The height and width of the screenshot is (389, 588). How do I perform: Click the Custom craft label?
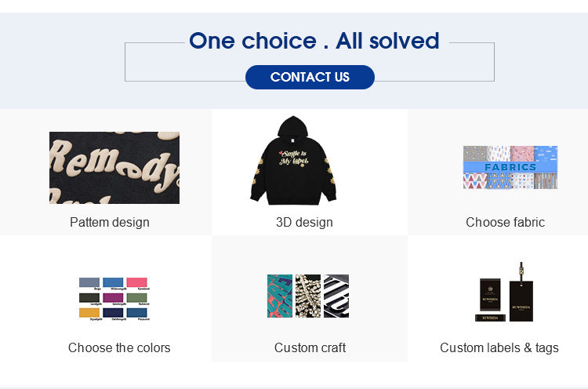(310, 347)
